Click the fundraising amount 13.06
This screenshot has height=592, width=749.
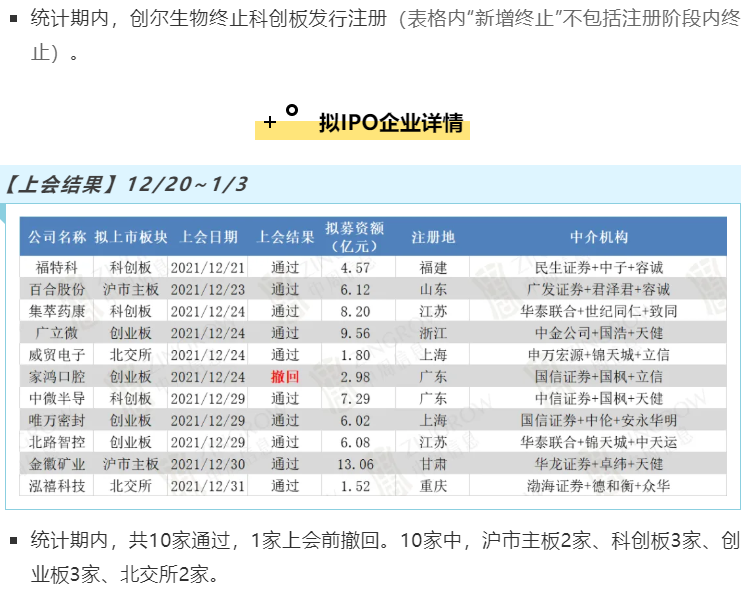(x=355, y=464)
